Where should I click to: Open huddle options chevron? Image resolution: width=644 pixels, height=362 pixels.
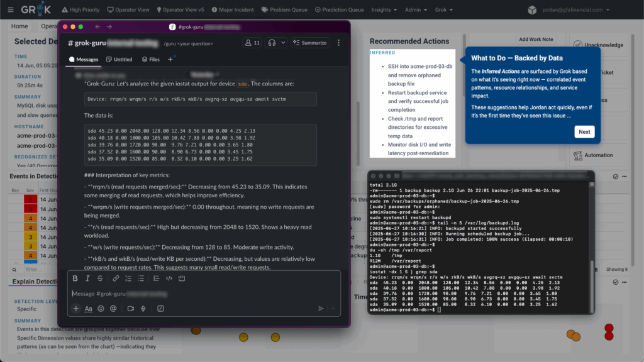click(x=283, y=43)
